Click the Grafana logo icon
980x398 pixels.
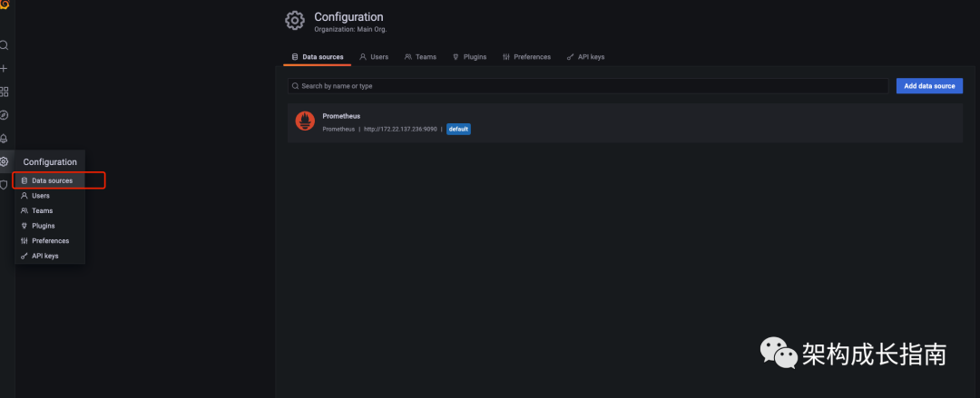4,5
